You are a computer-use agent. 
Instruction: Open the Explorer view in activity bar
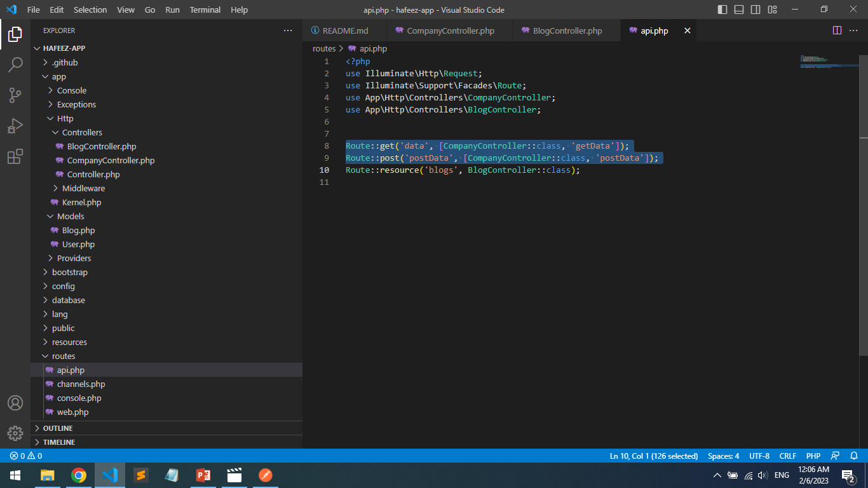click(x=15, y=34)
